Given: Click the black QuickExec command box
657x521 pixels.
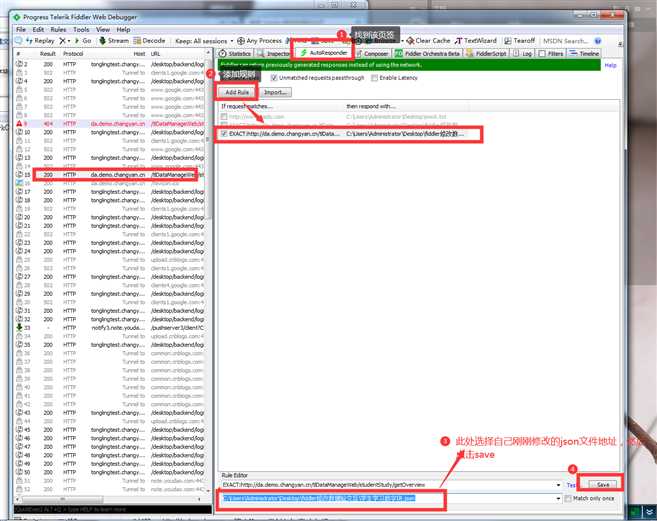Looking at the screenshot, I should click(112, 509).
